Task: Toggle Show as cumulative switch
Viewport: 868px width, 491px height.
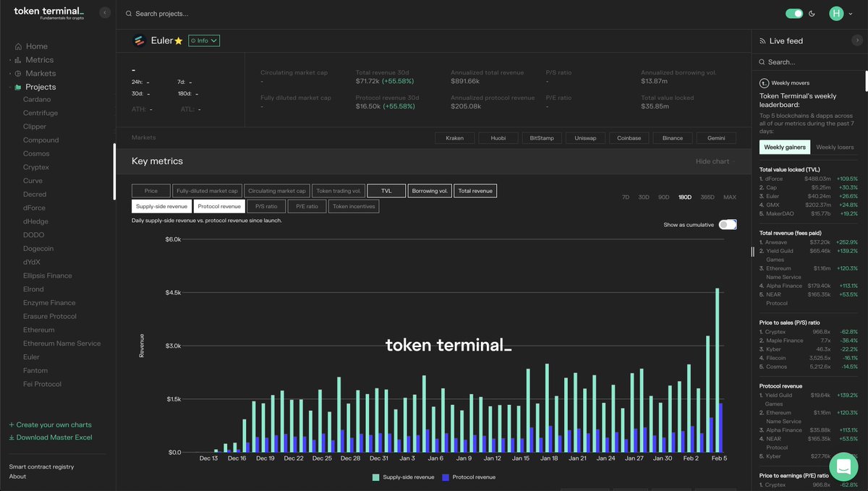Action: [728, 225]
